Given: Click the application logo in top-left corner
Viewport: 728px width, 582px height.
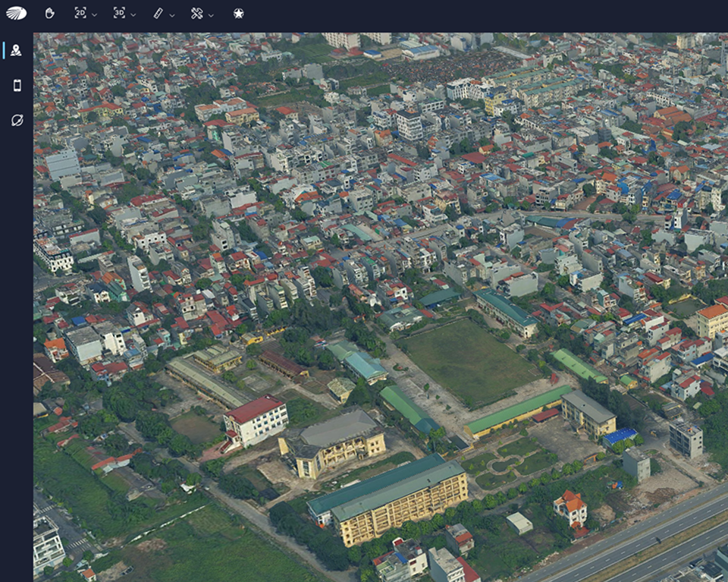Looking at the screenshot, I should tap(16, 13).
